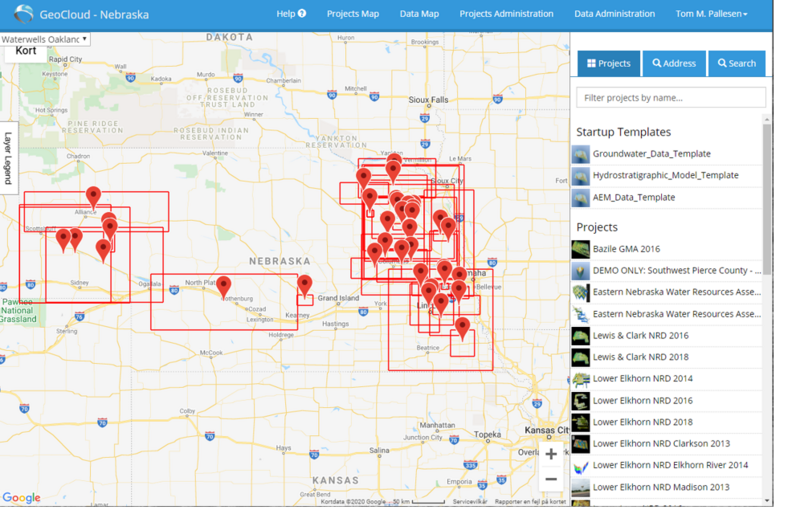Viewport: 788px width, 510px height.
Task: Open the Waterwells Oakland layer dropdown
Action: (x=45, y=39)
